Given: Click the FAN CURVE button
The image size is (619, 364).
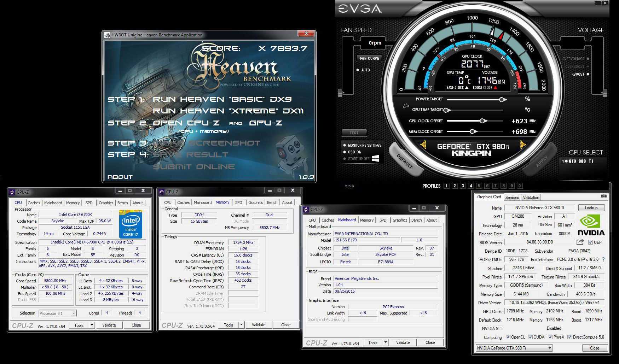Looking at the screenshot, I should click(369, 58).
